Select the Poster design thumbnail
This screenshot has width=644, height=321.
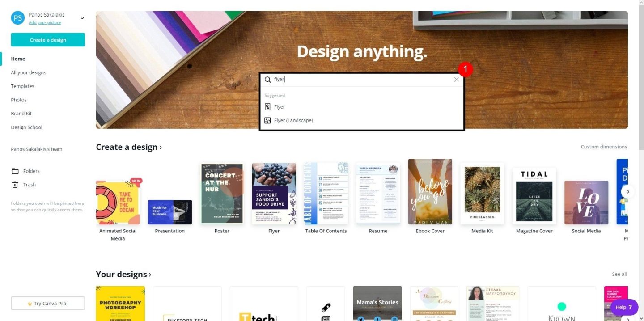pos(222,194)
